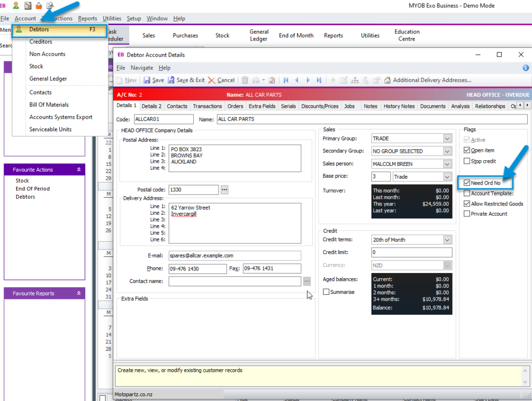Click the debtor Code field
This screenshot has width=532, height=401.
pyautogui.click(x=164, y=119)
